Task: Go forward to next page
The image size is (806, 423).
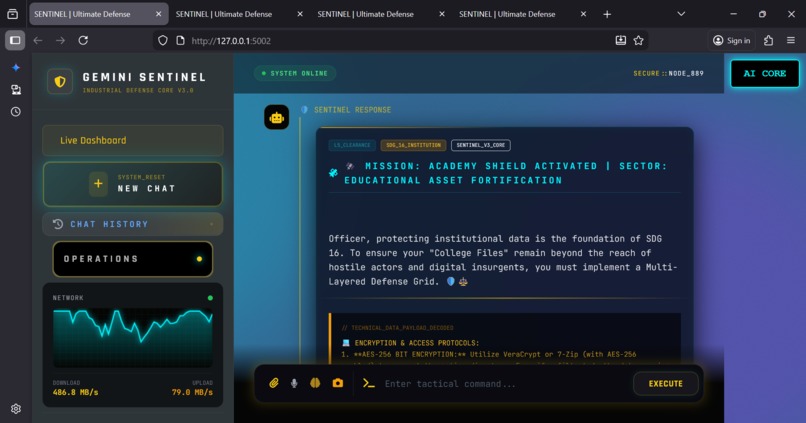Action: click(60, 40)
